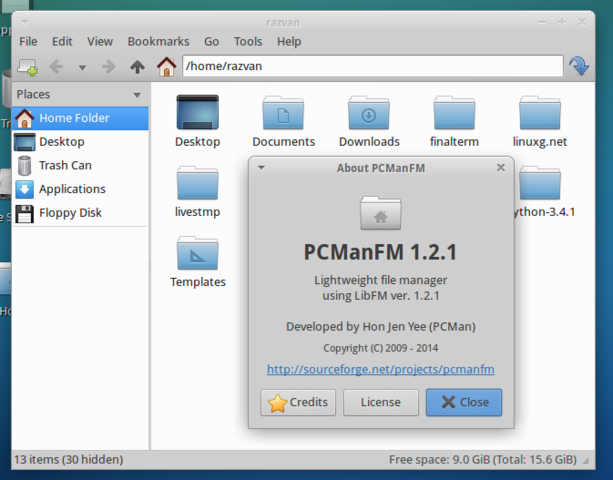Click the "Developed by Hon Jen Yee (PCMan)" text
This screenshot has height=480, width=613.
point(381,326)
